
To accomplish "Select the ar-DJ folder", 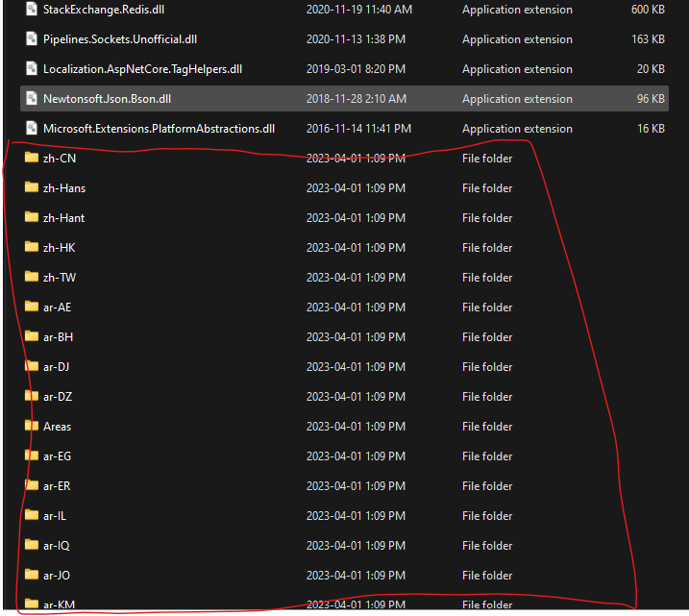I will click(57, 367).
